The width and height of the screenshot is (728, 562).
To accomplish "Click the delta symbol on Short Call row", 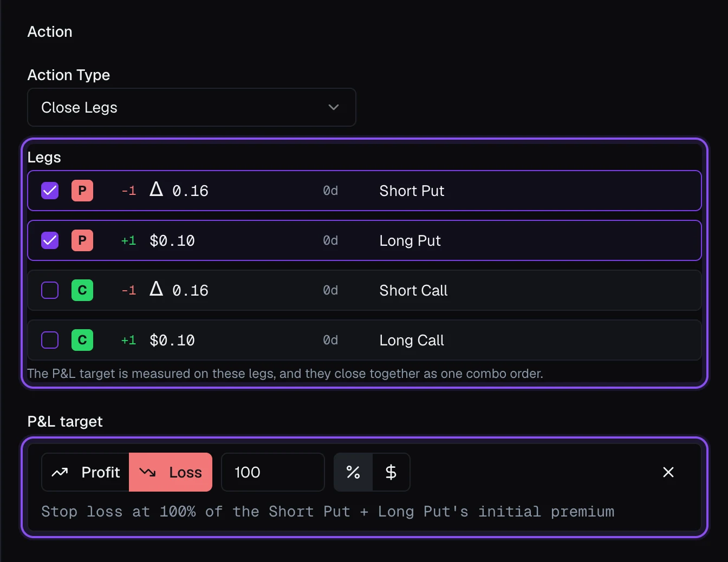I will (156, 289).
